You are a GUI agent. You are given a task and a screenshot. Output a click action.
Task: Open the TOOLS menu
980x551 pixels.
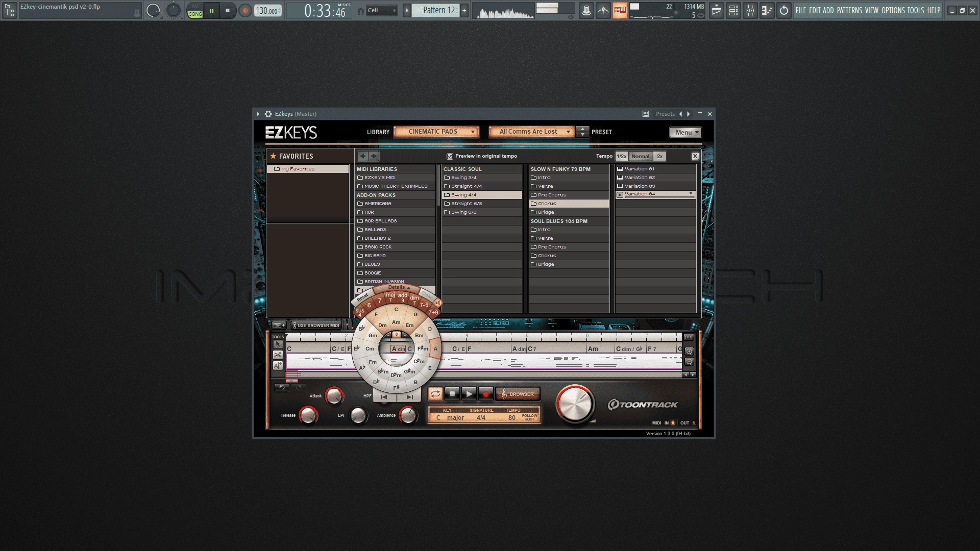coord(916,10)
